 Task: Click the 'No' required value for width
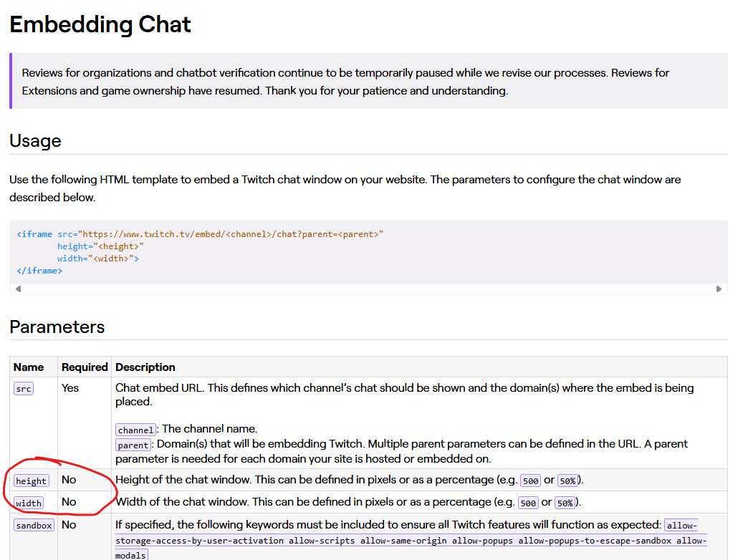point(69,502)
